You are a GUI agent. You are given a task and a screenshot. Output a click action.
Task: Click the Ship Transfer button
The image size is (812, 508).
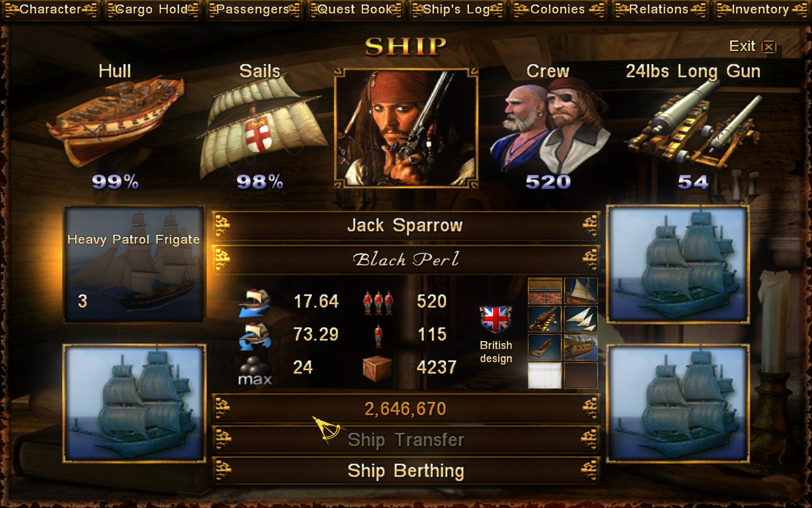406,439
